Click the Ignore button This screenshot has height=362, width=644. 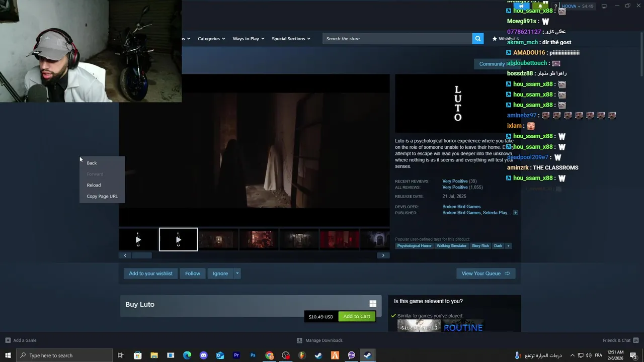(220, 274)
